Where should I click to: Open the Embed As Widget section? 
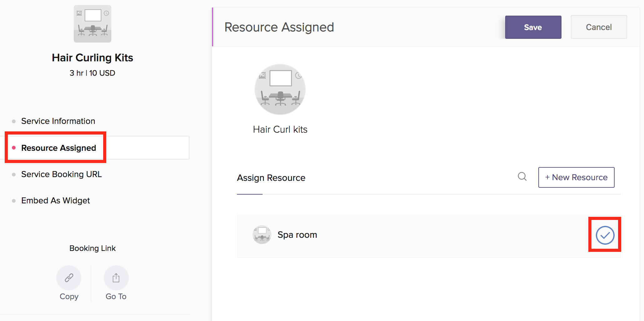coord(55,201)
